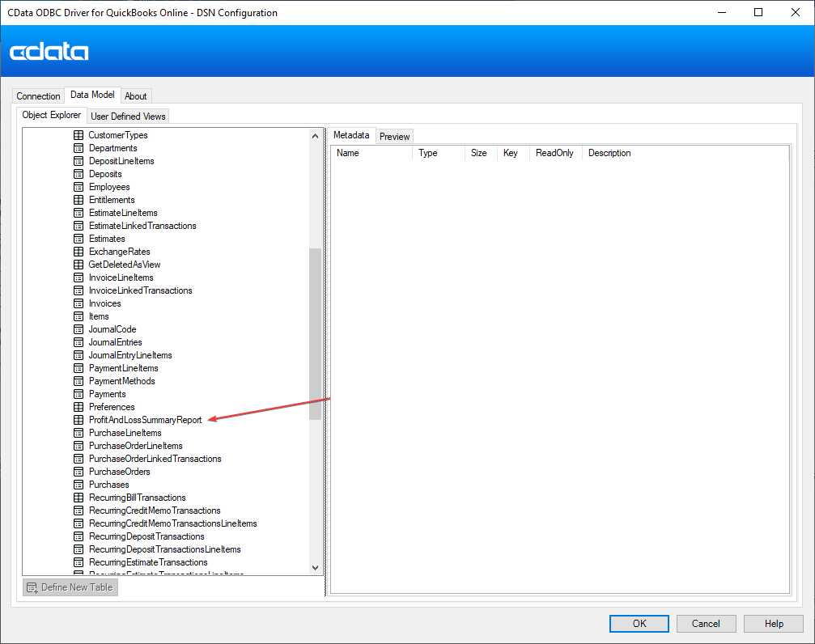
Task: Switch to User Defined Views tab
Action: click(128, 117)
